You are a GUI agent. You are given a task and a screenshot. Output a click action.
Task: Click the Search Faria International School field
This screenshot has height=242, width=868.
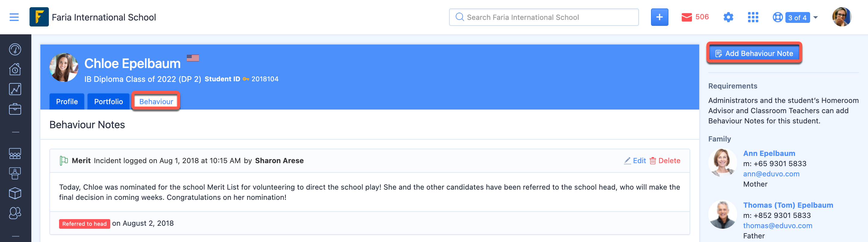543,17
